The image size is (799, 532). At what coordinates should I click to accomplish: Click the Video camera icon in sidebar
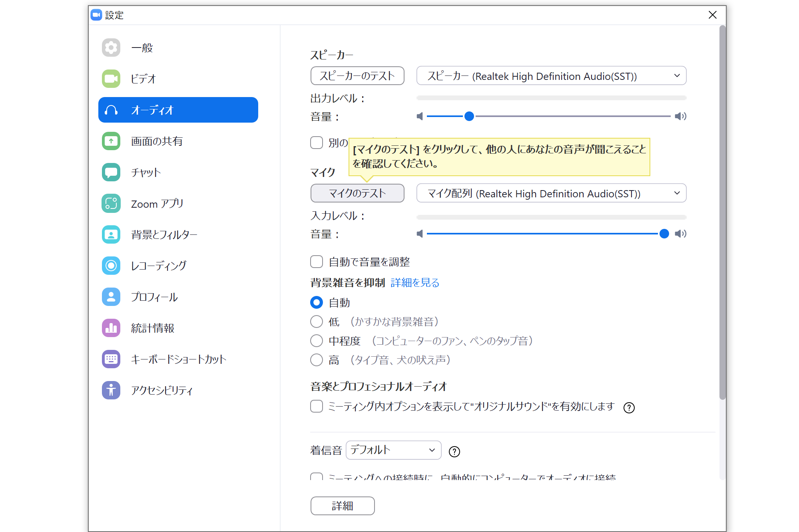(111, 79)
